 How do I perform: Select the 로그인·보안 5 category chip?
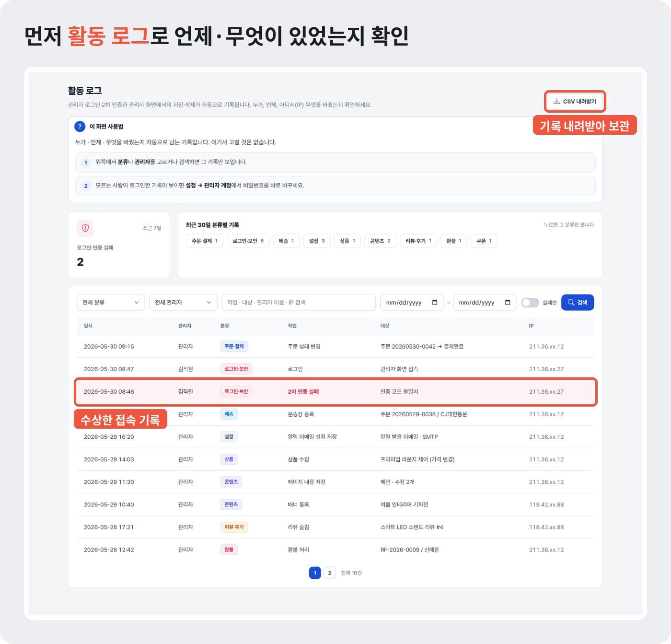[248, 241]
